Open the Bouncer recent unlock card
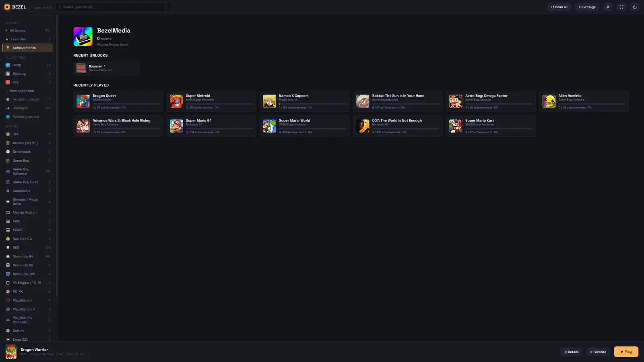The image size is (644, 362). tap(107, 68)
